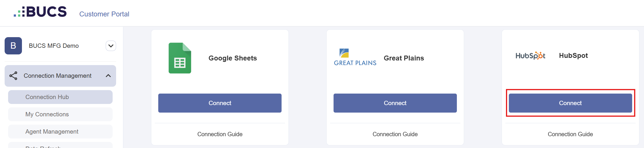The width and height of the screenshot is (644, 148).
Task: Select Connection Hub in the sidebar
Action: point(60,97)
